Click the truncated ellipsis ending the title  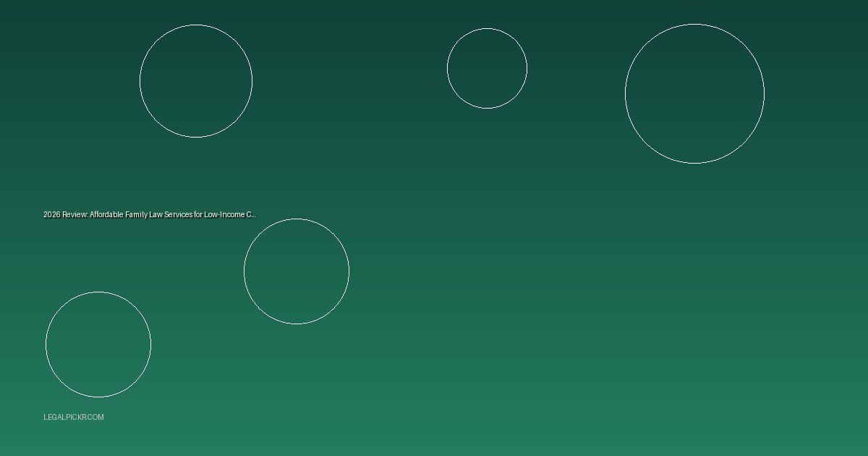coord(254,215)
